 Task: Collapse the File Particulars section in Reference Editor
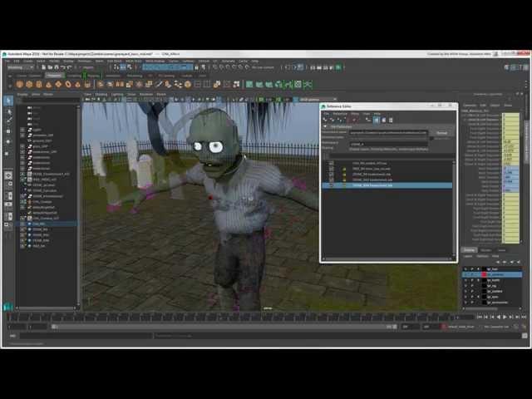(x=325, y=126)
